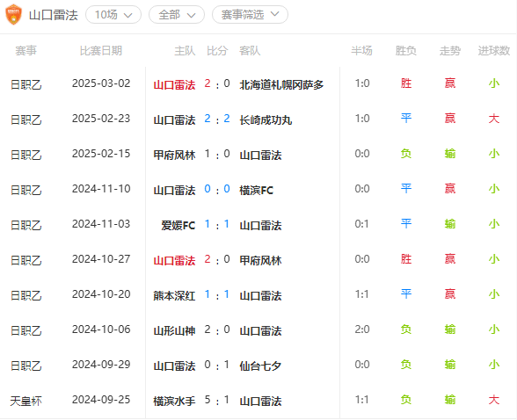Click the 天皇杯 competition label
Viewport: 517px width, 420px height.
[x=25, y=401]
